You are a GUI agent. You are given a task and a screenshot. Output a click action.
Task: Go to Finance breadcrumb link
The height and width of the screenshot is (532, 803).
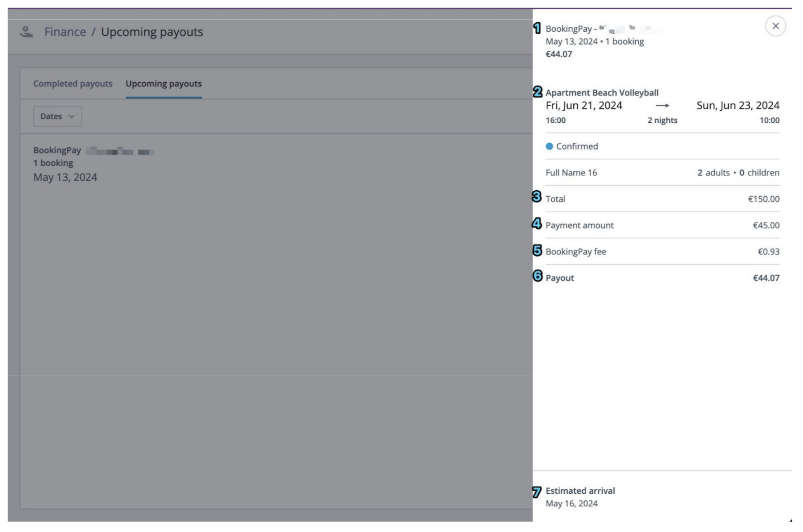[x=65, y=32]
